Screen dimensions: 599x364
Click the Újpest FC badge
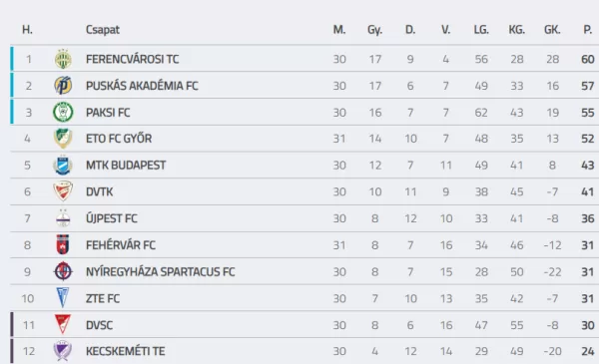63,218
